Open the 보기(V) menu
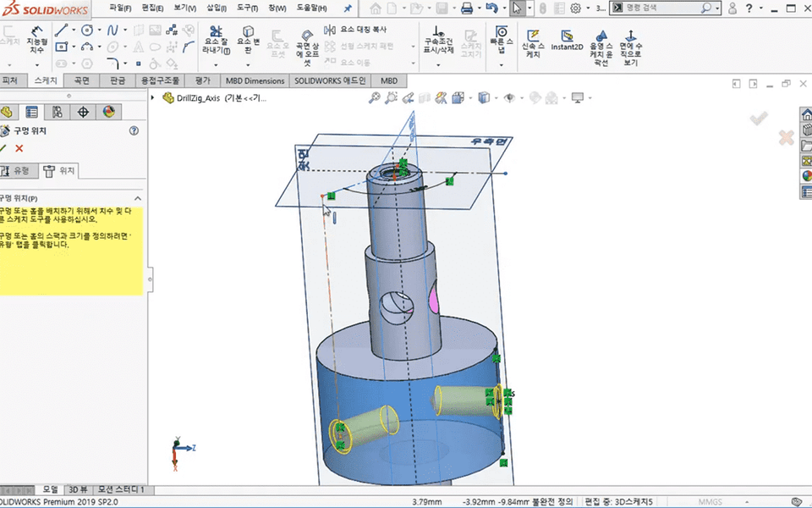Screen dimensions: 812x508 [x=184, y=8]
